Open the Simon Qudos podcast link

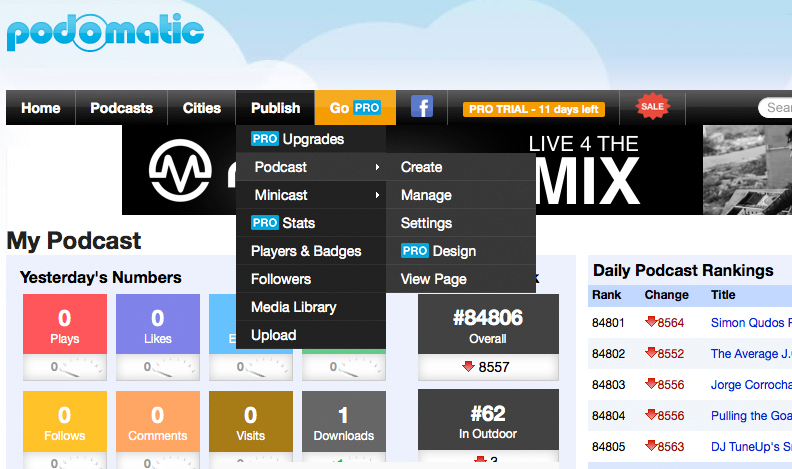coord(751,323)
